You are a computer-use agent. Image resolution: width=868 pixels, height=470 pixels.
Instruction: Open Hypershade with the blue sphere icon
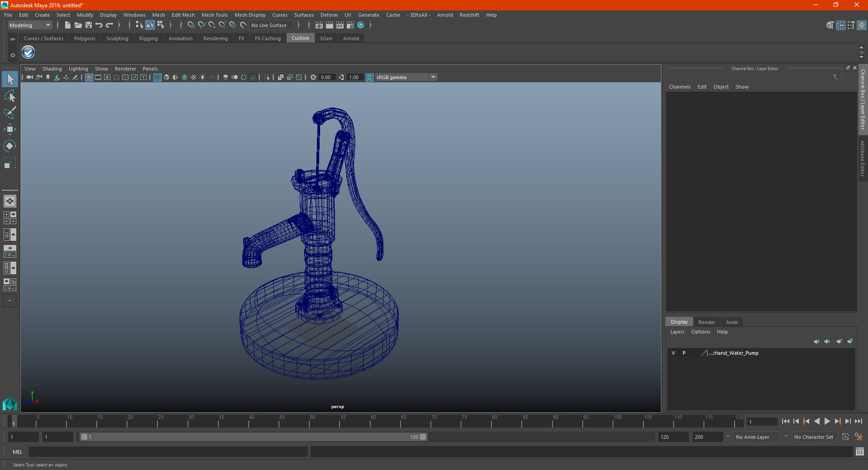pos(361,25)
